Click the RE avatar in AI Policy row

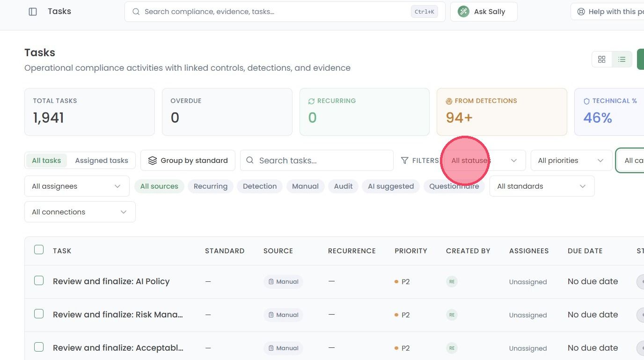pyautogui.click(x=452, y=282)
